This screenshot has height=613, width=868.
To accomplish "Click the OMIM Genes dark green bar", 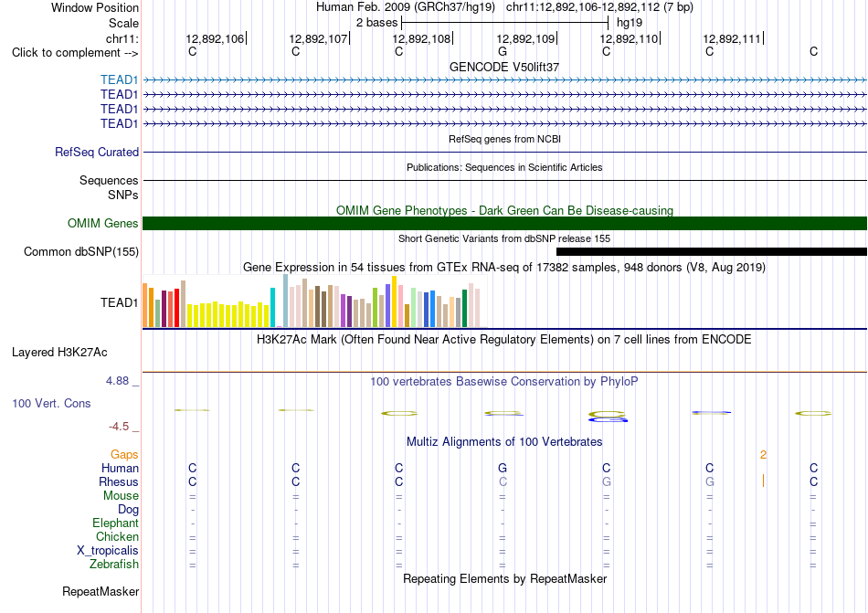I will coord(505,224).
